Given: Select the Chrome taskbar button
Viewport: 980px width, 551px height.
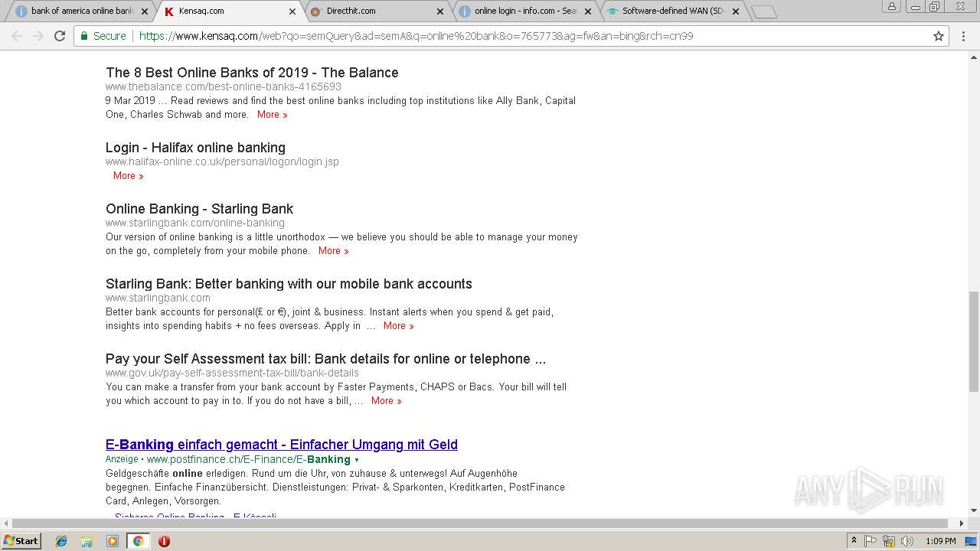Looking at the screenshot, I should (x=138, y=541).
